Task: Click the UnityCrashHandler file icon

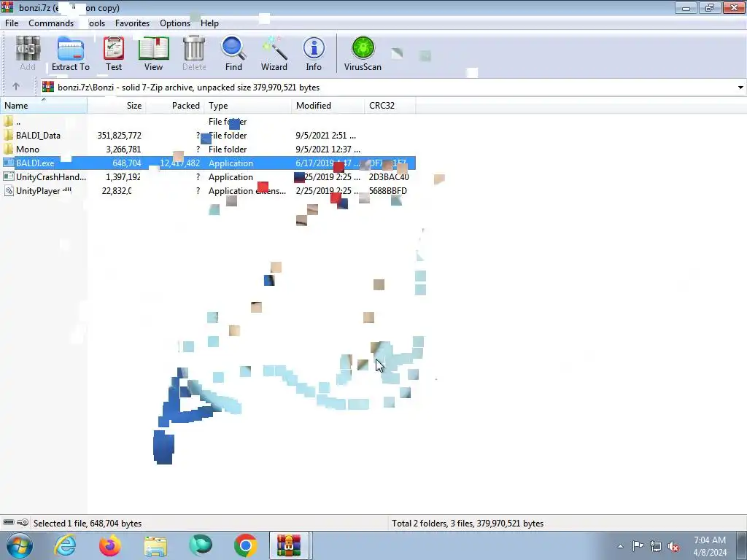Action: point(8,176)
